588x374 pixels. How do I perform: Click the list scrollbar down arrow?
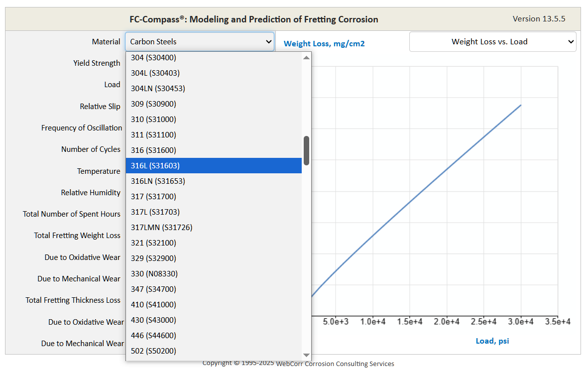306,355
